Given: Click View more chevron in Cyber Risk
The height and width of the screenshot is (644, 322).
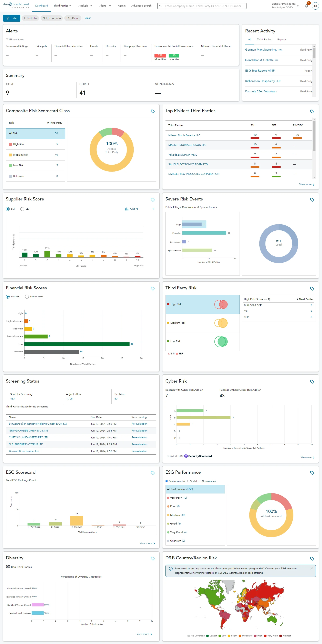Looking at the screenshot, I should (313, 457).
